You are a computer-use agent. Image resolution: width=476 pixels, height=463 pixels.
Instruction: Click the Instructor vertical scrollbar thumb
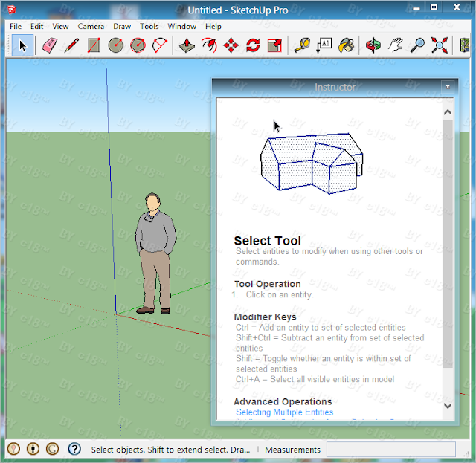tap(448, 245)
